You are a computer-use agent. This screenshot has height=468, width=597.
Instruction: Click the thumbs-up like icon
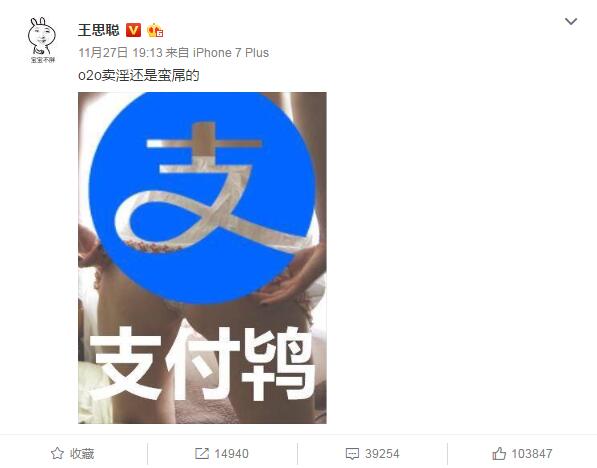499,453
